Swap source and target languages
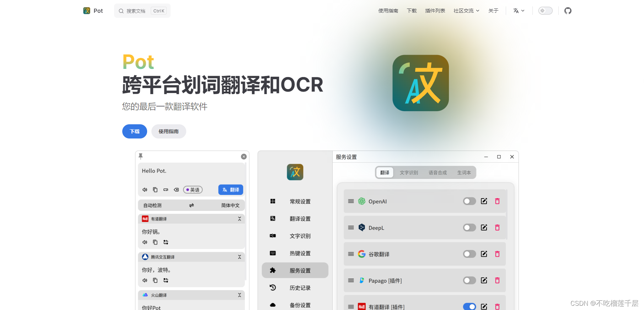The image size is (644, 310). pyautogui.click(x=191, y=205)
